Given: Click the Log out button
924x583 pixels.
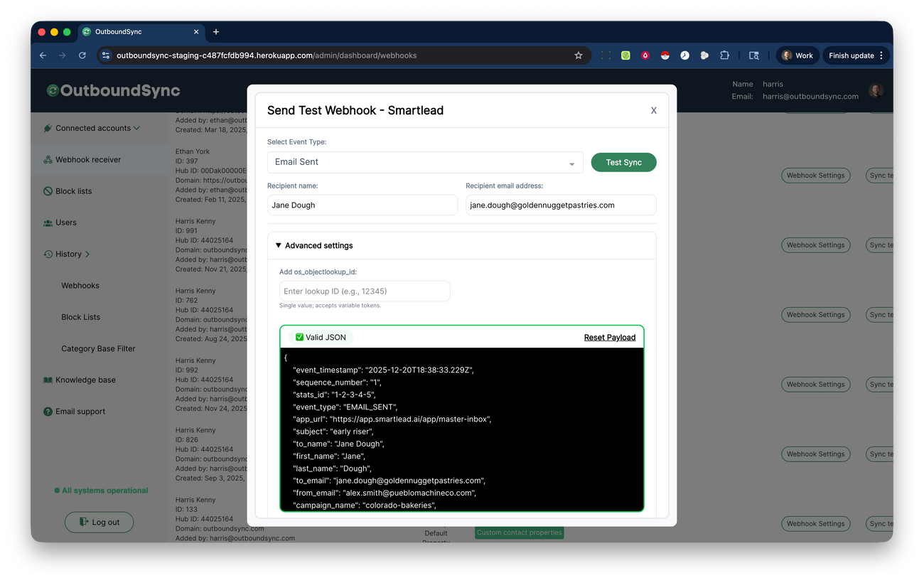Looking at the screenshot, I should [x=99, y=522].
